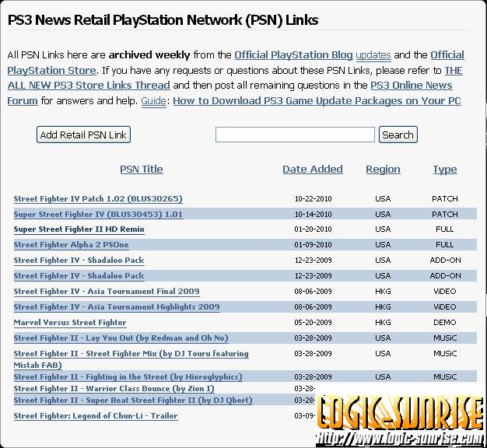This screenshot has width=487, height=448.
Task: Sort by the Region column header
Action: tap(383, 169)
